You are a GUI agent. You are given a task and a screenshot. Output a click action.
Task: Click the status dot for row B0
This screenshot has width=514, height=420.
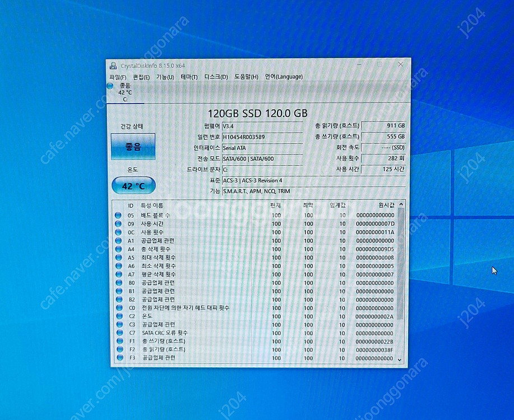coord(119,283)
